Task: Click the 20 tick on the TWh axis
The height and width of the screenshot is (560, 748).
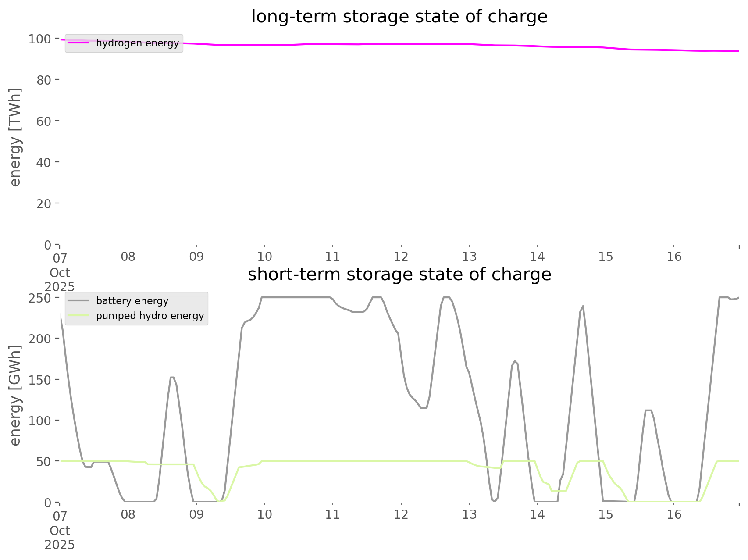Action: (44, 203)
